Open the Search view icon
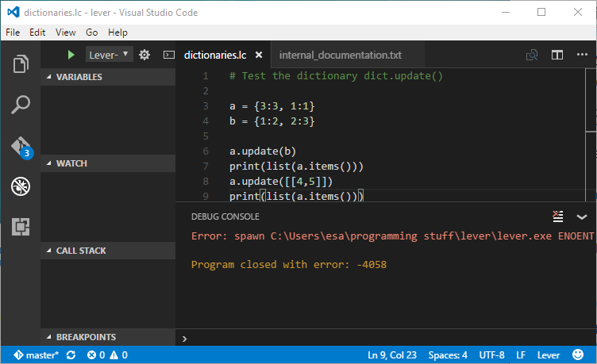This screenshot has height=364, width=597. coord(21,105)
